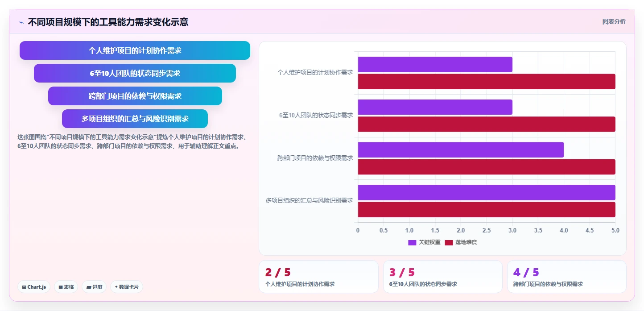Viewport: 644px width, 311px height.
Task: Click the funnel bar 跨部门项目的依赖与权限需求
Action: 135,96
